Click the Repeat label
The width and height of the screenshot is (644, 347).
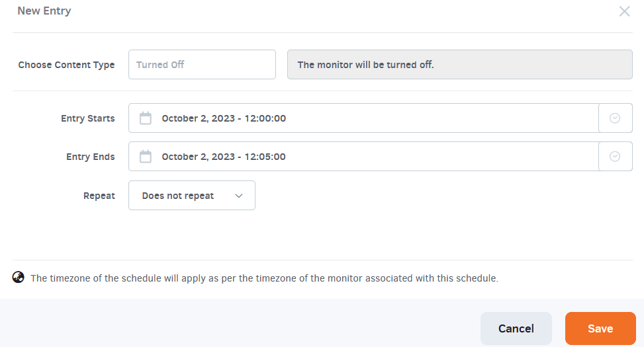(99, 196)
